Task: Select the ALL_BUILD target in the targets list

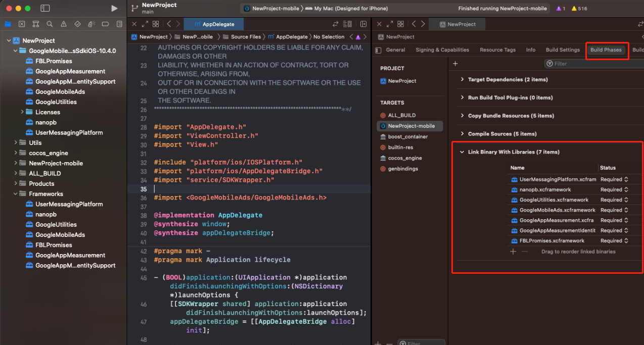Action: pyautogui.click(x=401, y=115)
